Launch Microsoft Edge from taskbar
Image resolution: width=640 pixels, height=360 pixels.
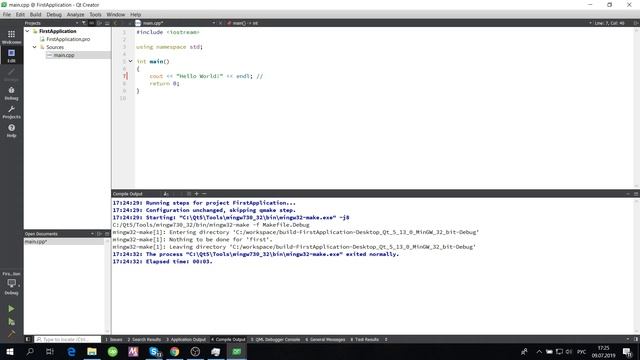(x=71, y=351)
